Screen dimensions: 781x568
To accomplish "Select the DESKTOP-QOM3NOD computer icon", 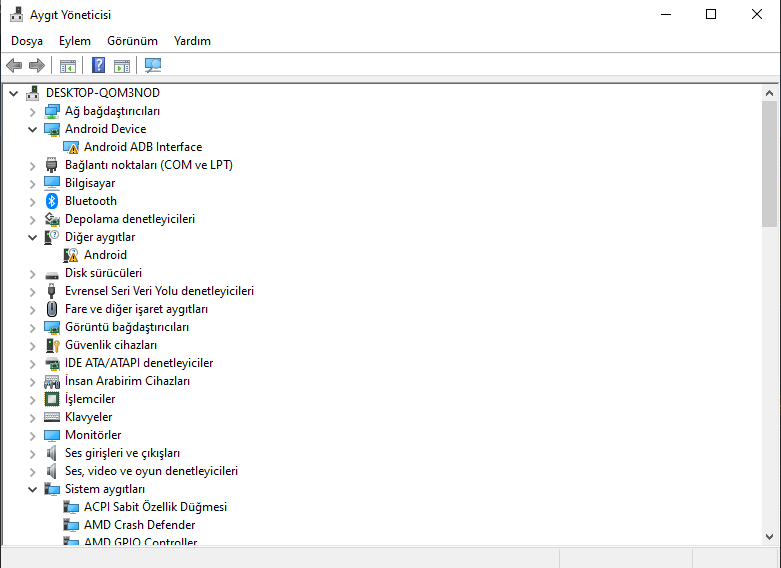I will [x=33, y=93].
